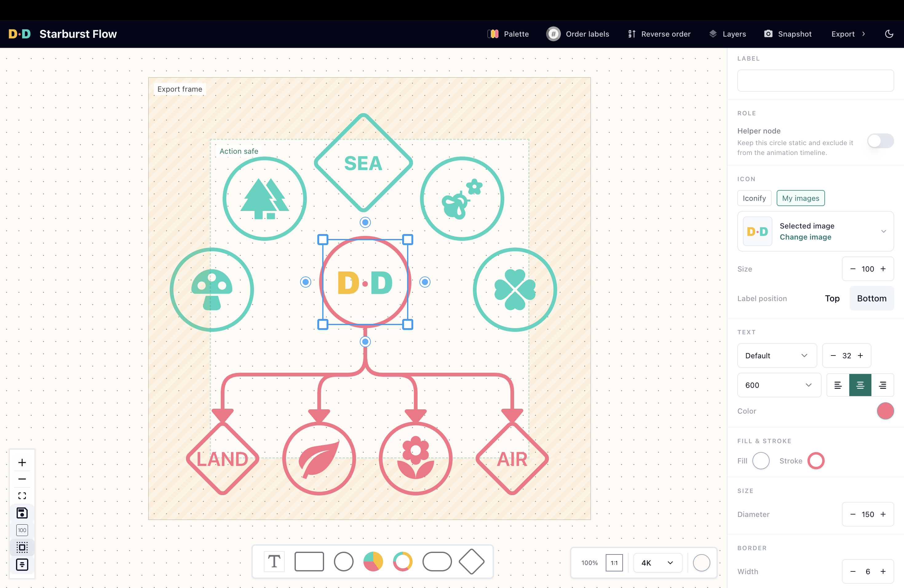Switch to the My images tab
Viewport: 904px width, 588px height.
click(800, 198)
